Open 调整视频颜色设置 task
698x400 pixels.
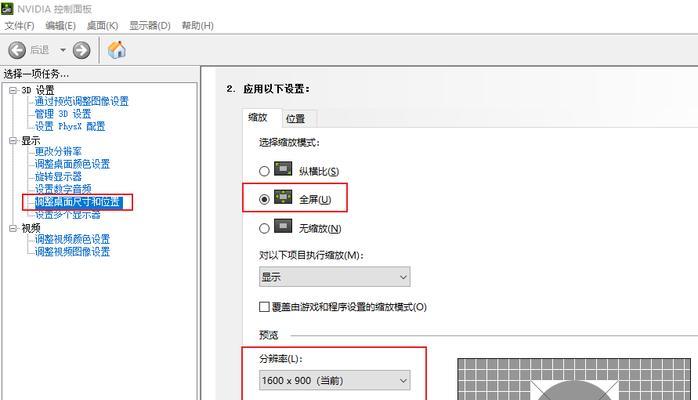tap(72, 239)
